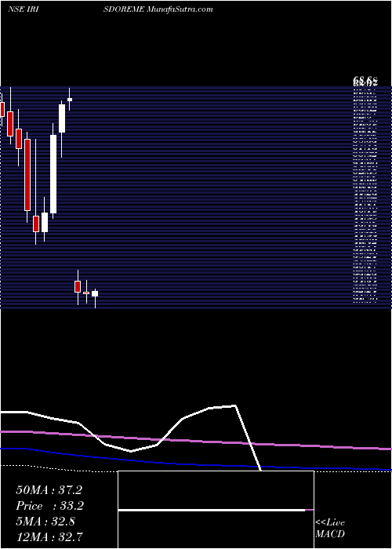Click the longest red candlestick body
The height and width of the screenshot is (549, 392).
click(x=27, y=175)
